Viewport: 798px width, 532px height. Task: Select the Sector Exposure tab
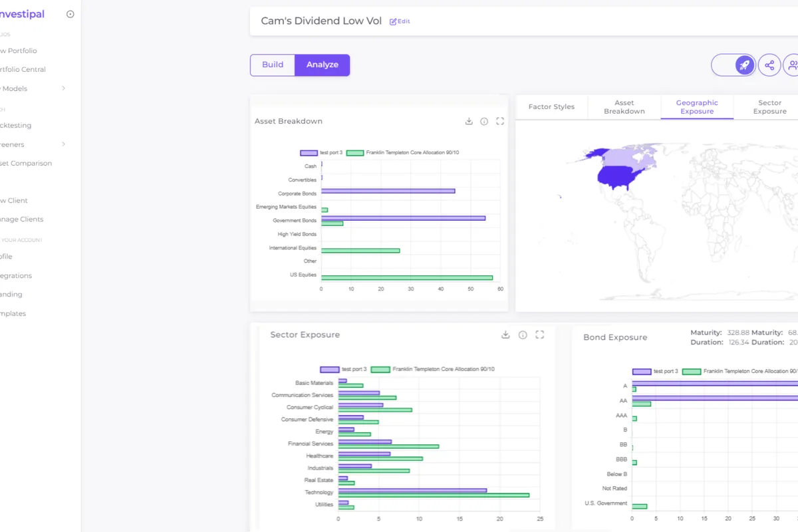point(769,107)
